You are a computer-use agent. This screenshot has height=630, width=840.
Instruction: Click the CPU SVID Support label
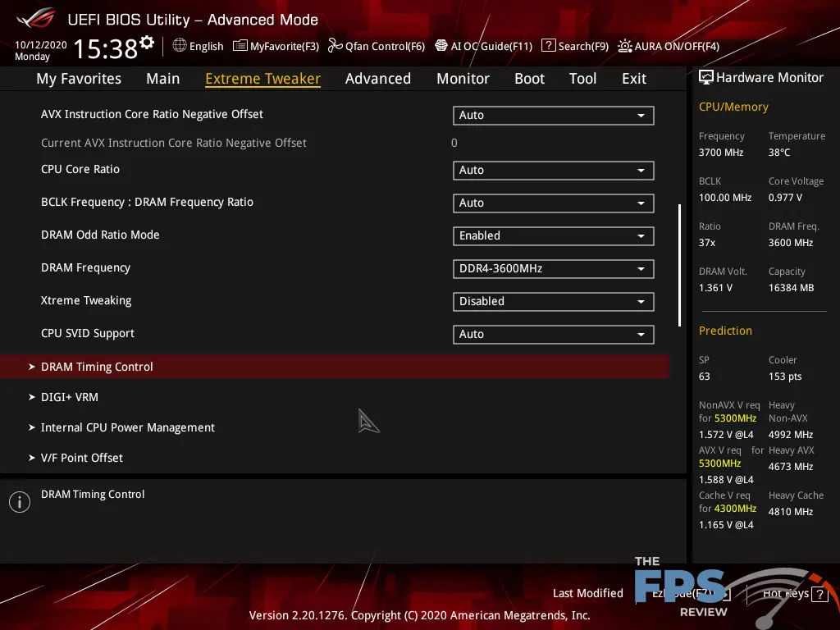[88, 333]
